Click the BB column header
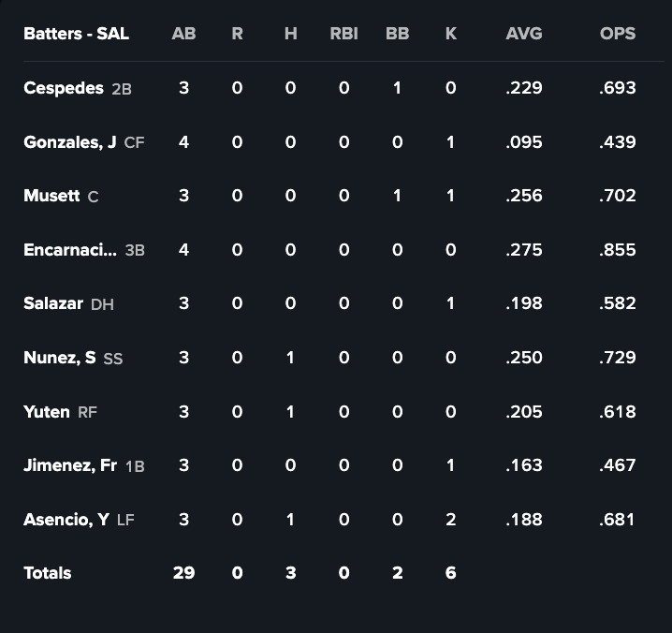Viewport: 672px width, 633px height. (x=397, y=34)
